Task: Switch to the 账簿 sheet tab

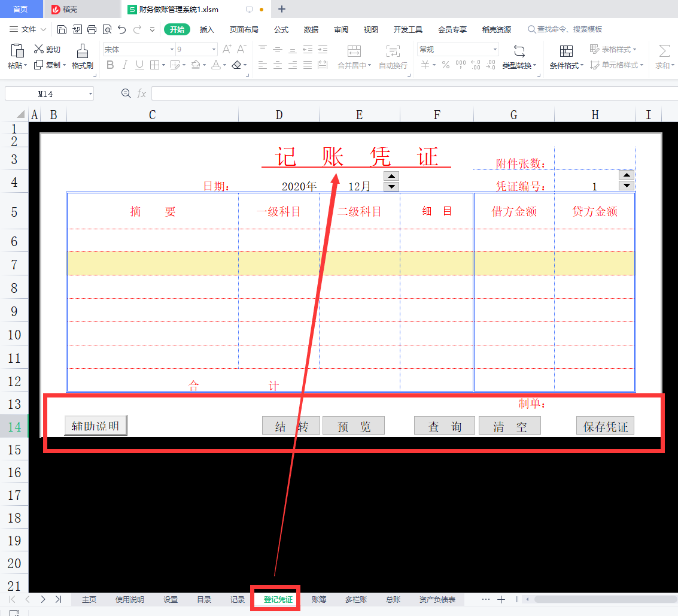Action: (x=319, y=600)
